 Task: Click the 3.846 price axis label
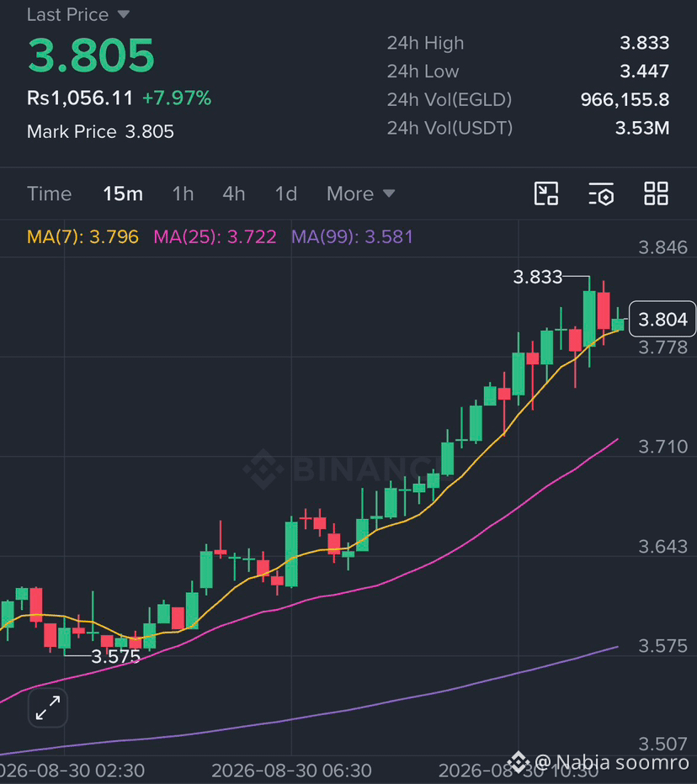[663, 247]
